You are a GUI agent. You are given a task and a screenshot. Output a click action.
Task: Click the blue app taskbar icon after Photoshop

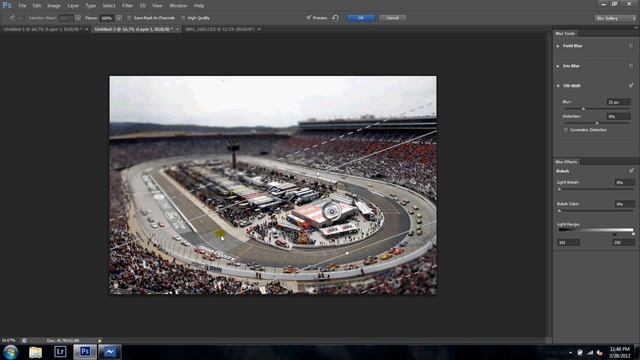[x=109, y=351]
